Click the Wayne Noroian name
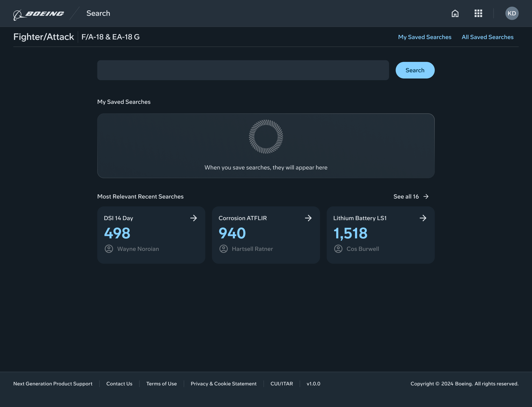532x407 pixels. click(x=138, y=249)
